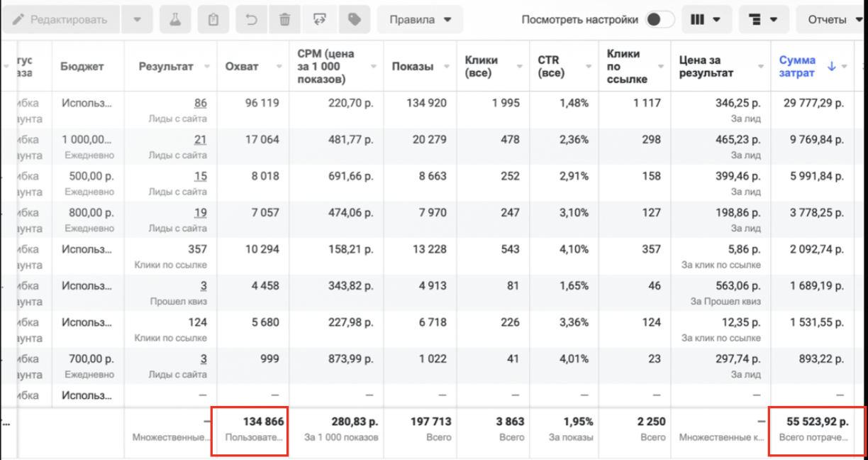Open Результат column header options arrow

point(207,67)
